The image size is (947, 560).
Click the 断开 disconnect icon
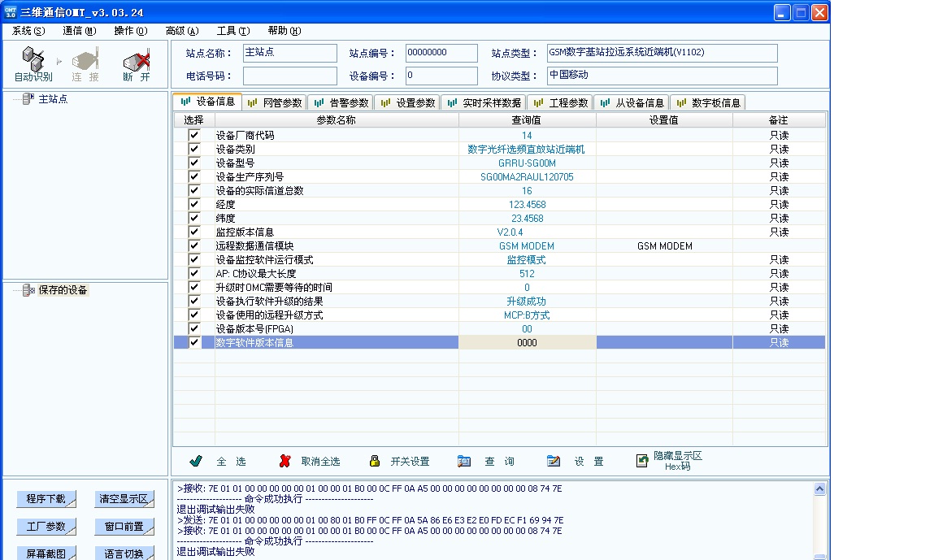pyautogui.click(x=137, y=60)
